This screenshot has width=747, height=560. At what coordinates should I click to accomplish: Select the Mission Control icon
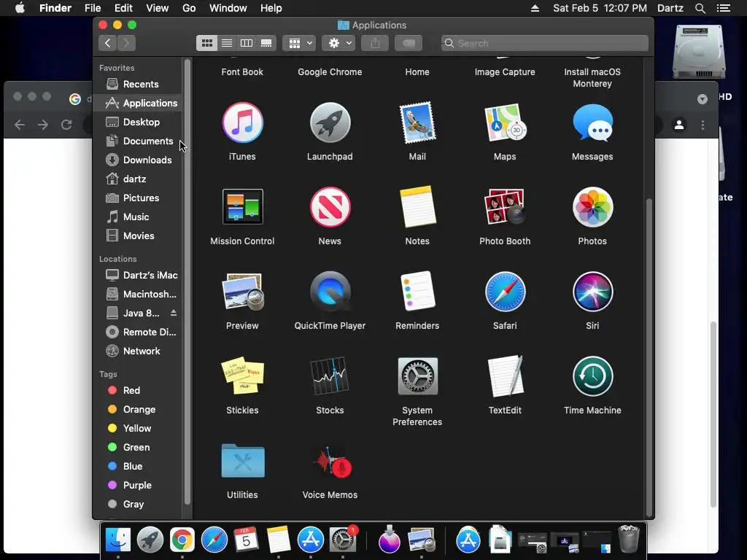242,207
